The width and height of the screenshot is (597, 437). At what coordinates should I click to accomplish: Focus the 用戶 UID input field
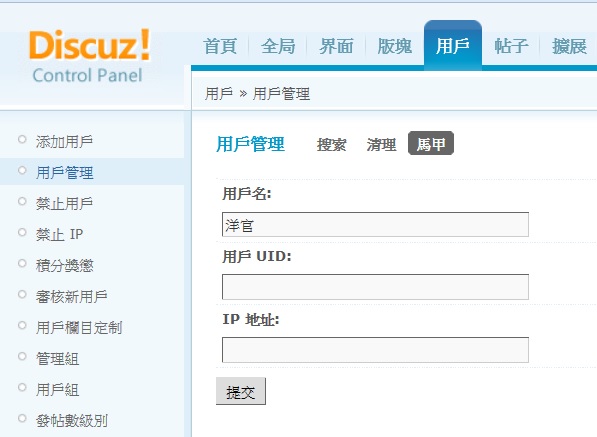[375, 287]
